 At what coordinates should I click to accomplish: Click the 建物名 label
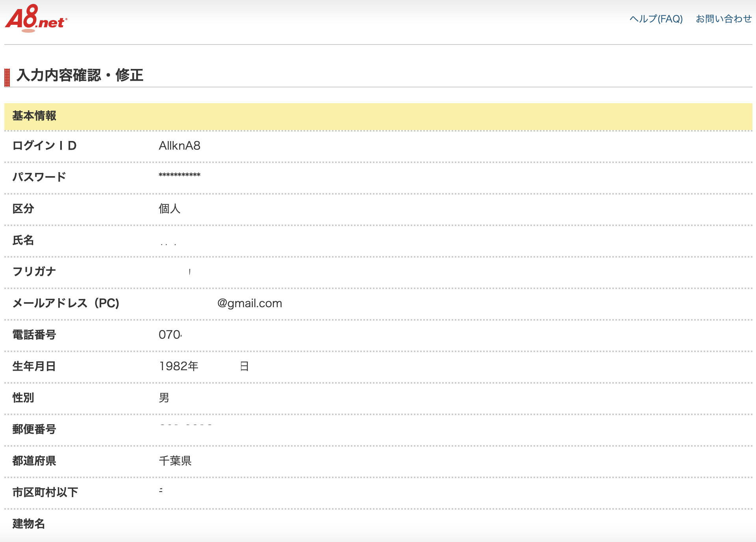(x=29, y=523)
